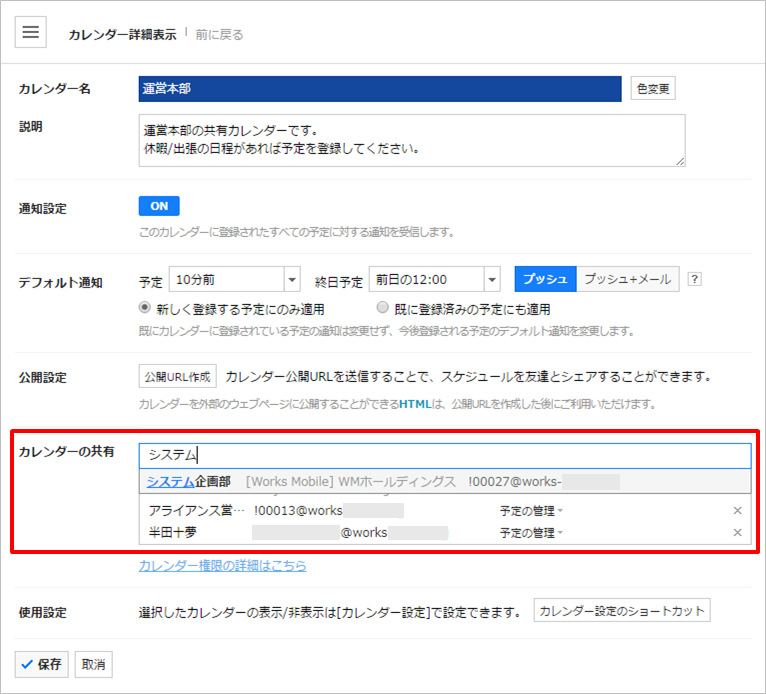Click the 保存 button with checkmark
Viewport: 766px width, 694px height.
click(42, 664)
